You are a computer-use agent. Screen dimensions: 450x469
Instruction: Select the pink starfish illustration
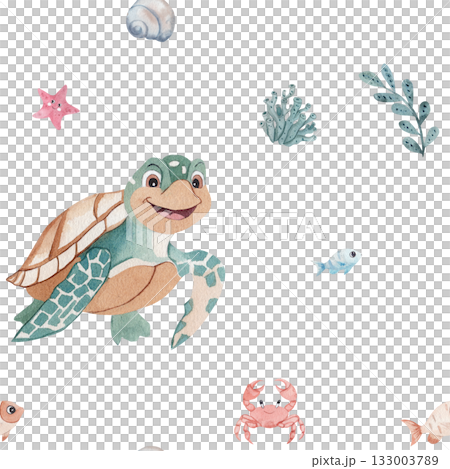[56, 107]
